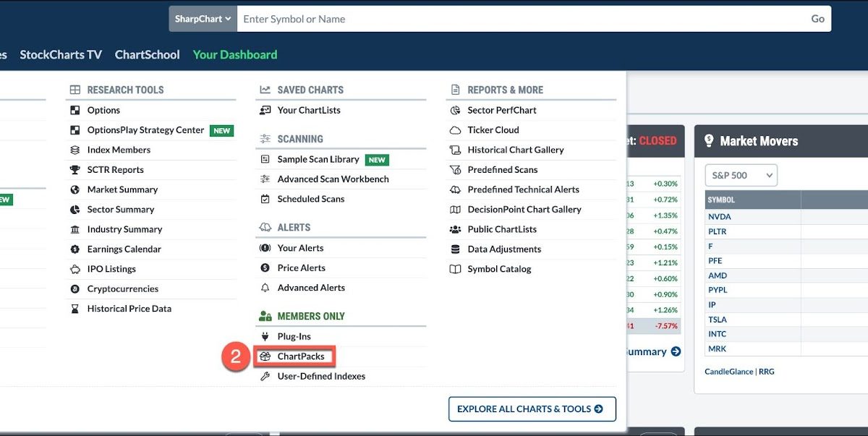
Task: Click the Earnings Calendar dollar icon
Action: tap(75, 249)
